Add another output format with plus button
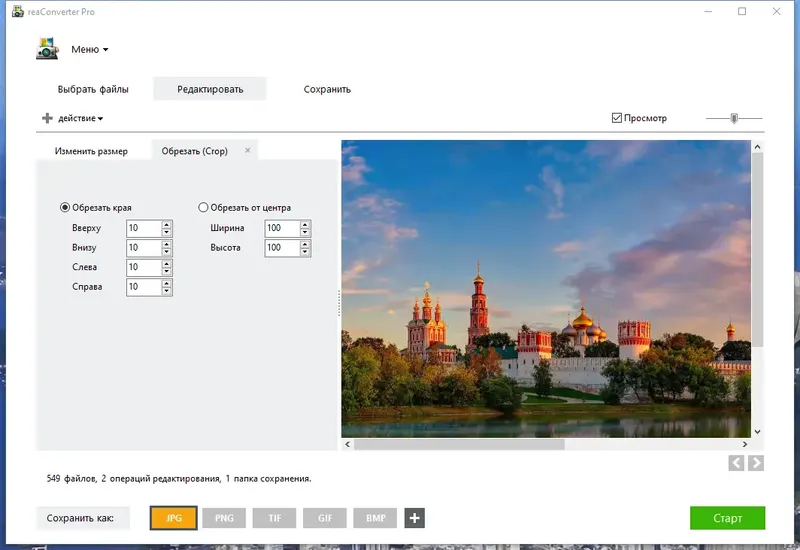 414,518
